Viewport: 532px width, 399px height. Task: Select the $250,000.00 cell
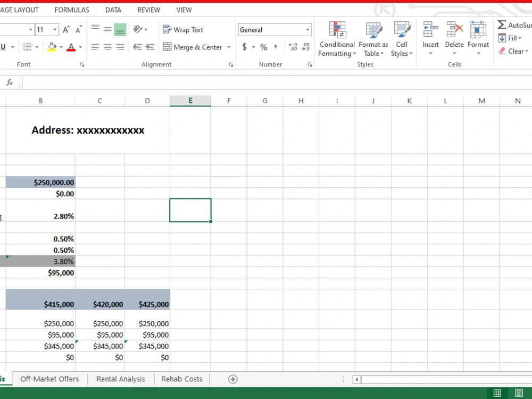pos(41,182)
